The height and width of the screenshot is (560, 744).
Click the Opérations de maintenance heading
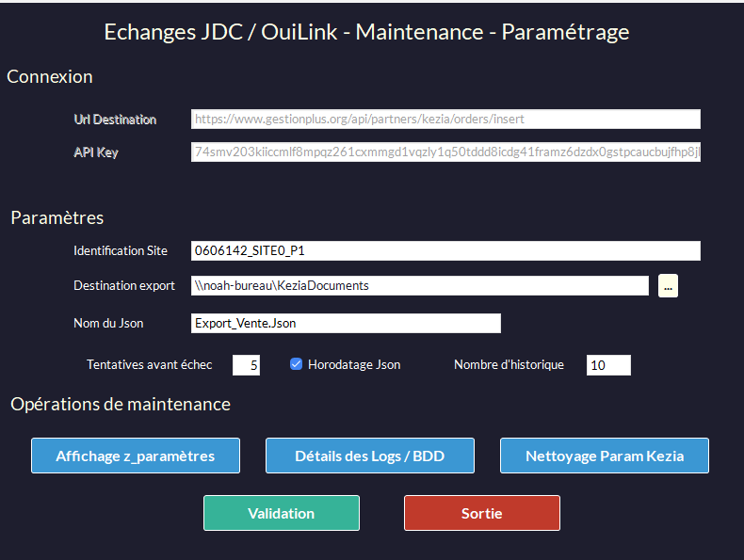(121, 404)
